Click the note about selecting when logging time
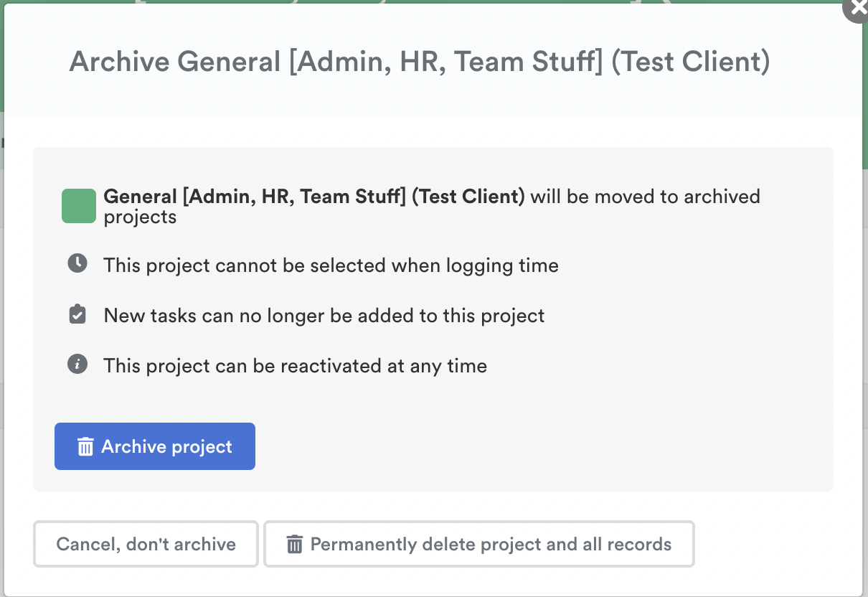Viewport: 868px width, 597px height. pos(331,265)
